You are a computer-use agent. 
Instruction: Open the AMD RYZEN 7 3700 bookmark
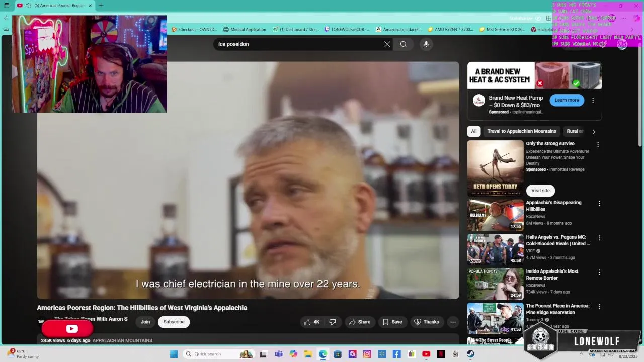coord(450,29)
